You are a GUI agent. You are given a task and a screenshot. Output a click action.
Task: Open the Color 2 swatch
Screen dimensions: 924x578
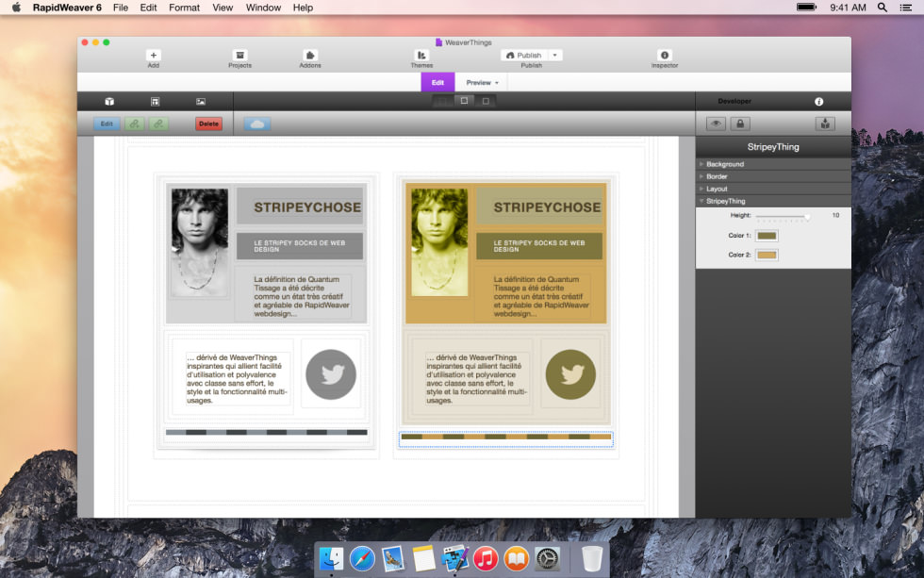767,256
